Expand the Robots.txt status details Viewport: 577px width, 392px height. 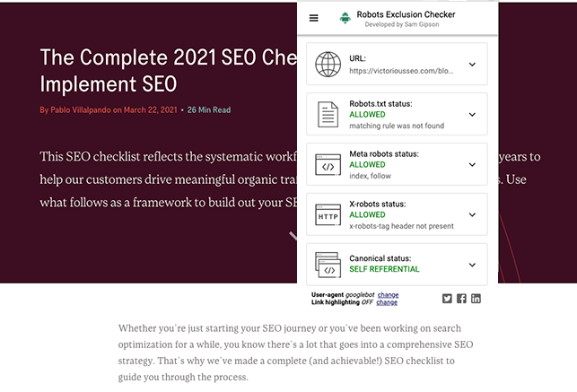pos(472,115)
